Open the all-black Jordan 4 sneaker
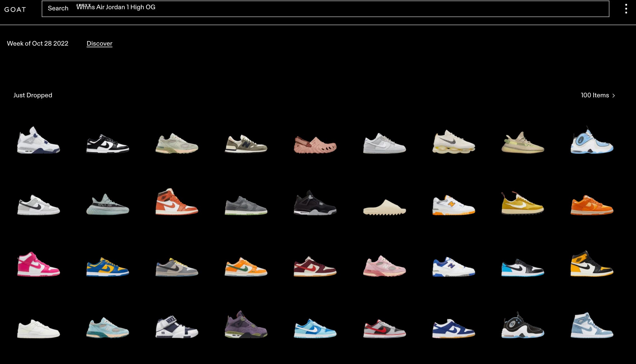This screenshot has height=364, width=636. (x=315, y=203)
